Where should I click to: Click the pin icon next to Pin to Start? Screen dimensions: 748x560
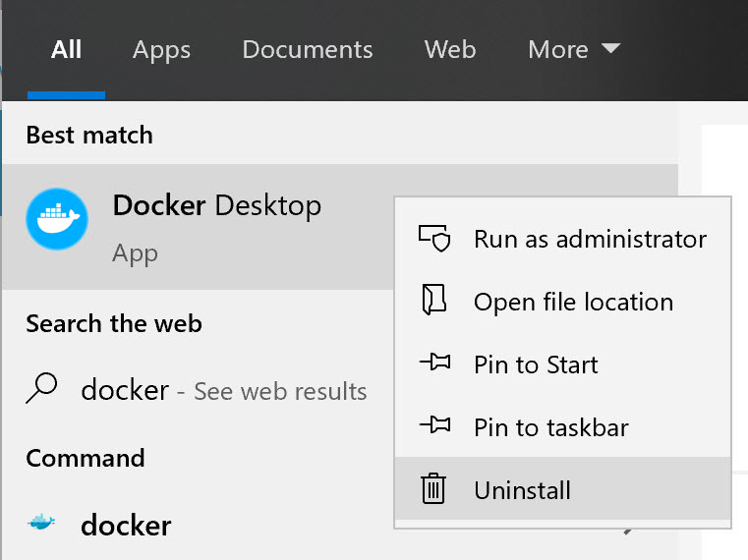click(x=433, y=364)
